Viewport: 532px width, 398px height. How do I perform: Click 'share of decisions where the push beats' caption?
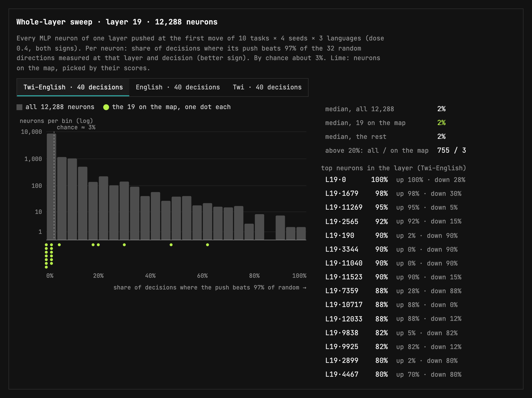coord(210,288)
